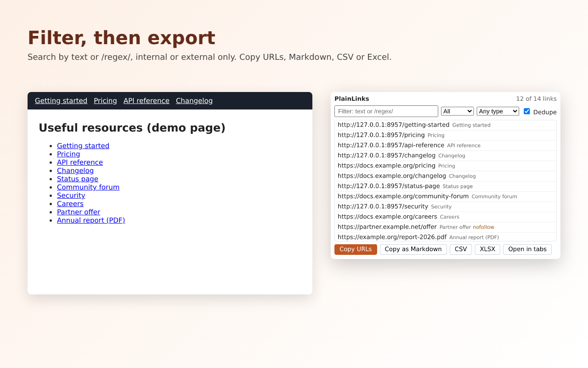Viewport: 588px width, 368px height.
Task: Select the 127.0.0.1:8957/getting-started row
Action: [446, 125]
